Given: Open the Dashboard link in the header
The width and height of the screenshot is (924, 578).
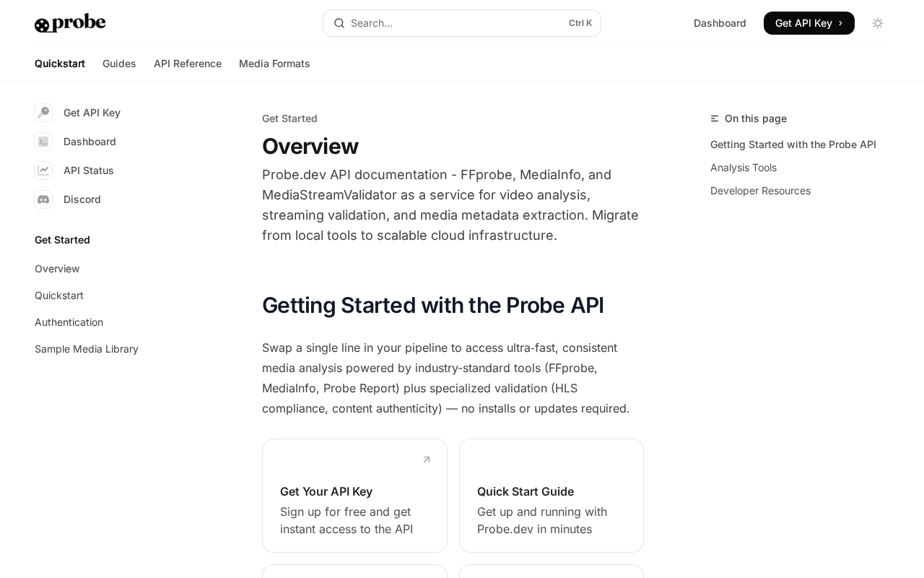Looking at the screenshot, I should [x=720, y=23].
